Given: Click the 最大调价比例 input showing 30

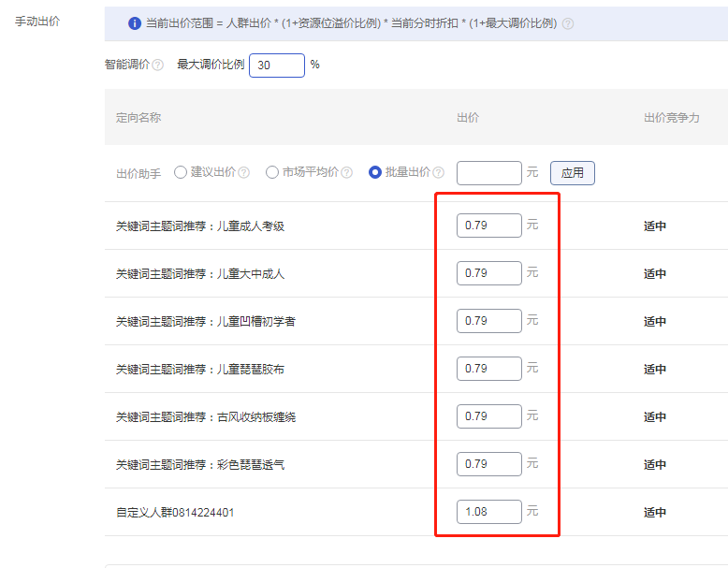Looking at the screenshot, I should tap(276, 66).
